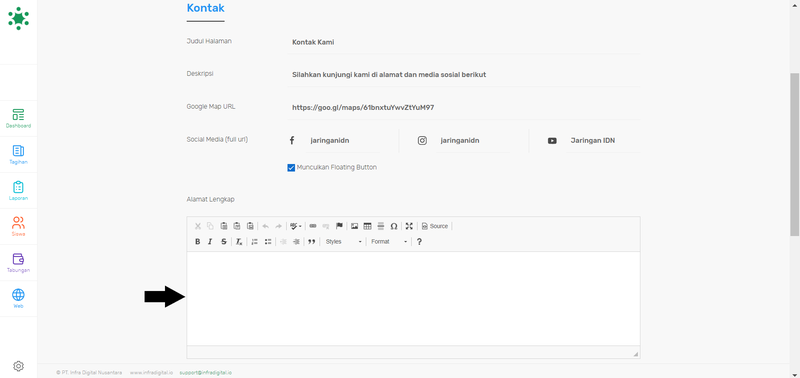800x378 pixels.
Task: Insert an image using the Image icon
Action: click(355, 226)
